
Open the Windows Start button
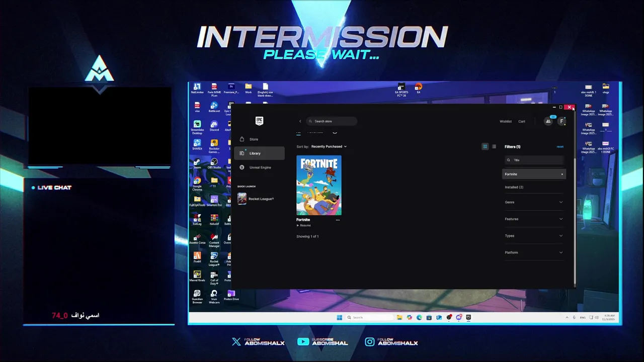(x=340, y=317)
